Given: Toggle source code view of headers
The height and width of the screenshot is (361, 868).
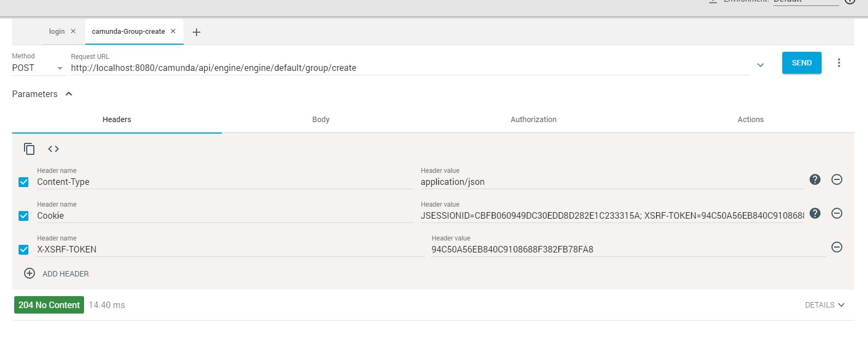Looking at the screenshot, I should [53, 149].
